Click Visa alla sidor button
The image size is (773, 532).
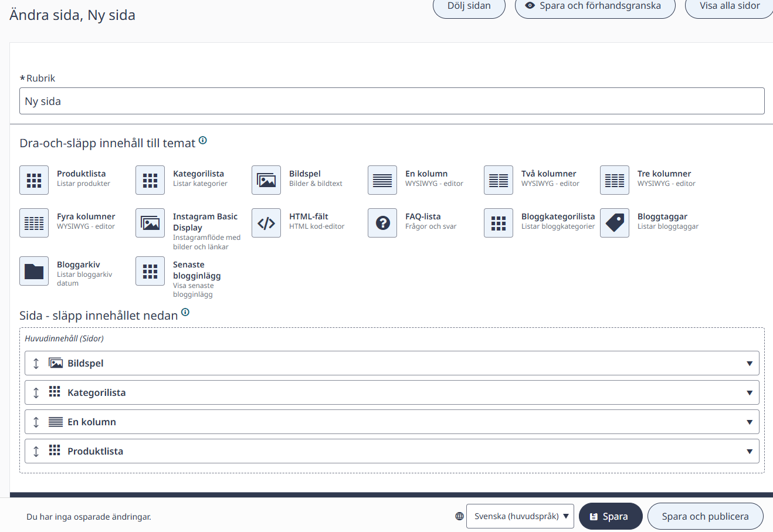(730, 6)
